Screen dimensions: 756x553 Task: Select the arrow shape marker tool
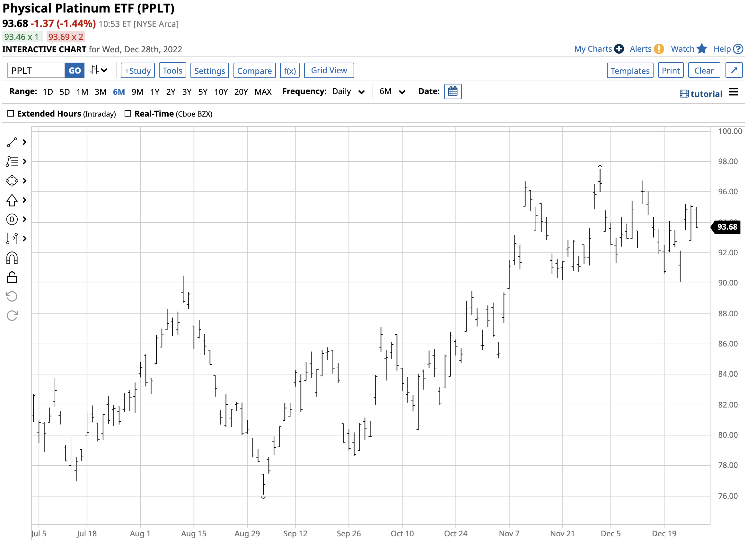tap(12, 200)
